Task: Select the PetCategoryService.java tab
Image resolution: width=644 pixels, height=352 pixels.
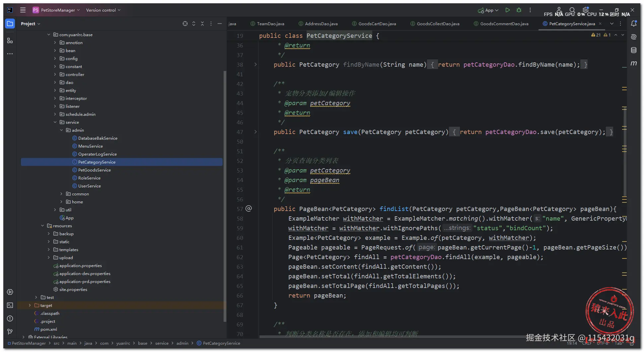Action: point(572,24)
